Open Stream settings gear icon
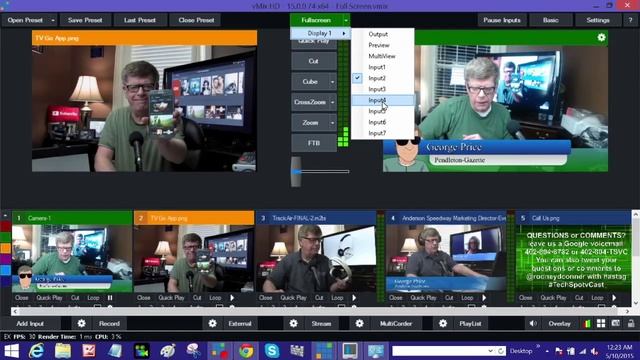The image size is (640, 360). (293, 324)
